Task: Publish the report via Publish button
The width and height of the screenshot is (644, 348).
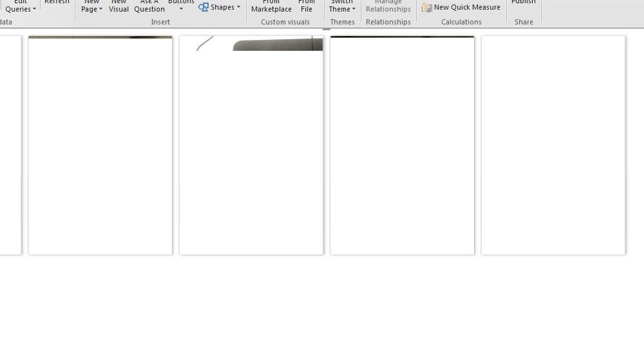Action: click(x=523, y=3)
